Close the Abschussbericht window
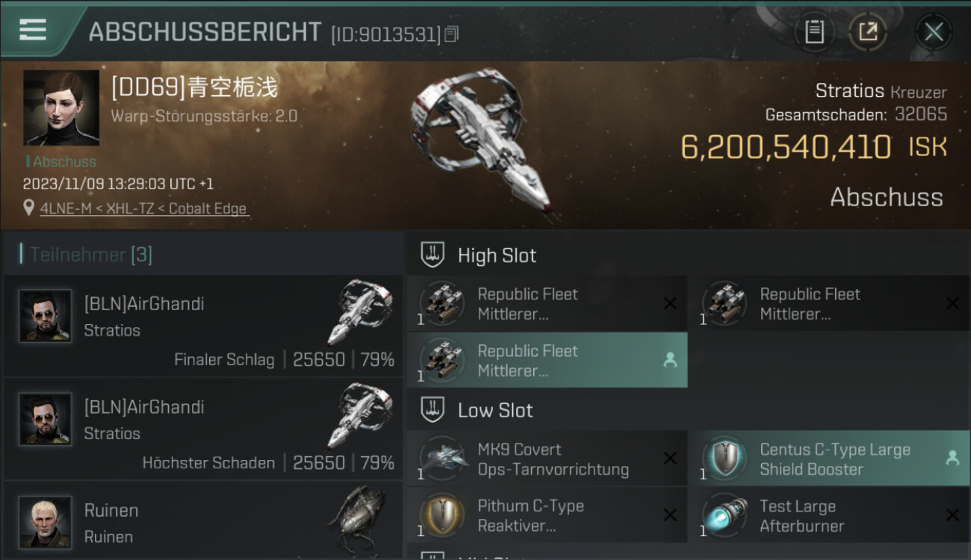The image size is (971, 560). (x=934, y=31)
